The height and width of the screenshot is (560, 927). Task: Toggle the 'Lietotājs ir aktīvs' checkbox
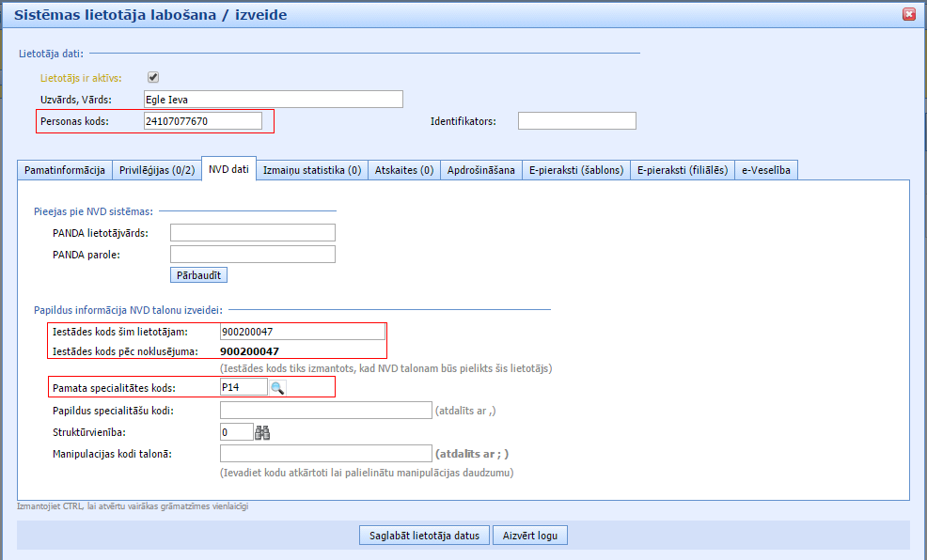153,78
